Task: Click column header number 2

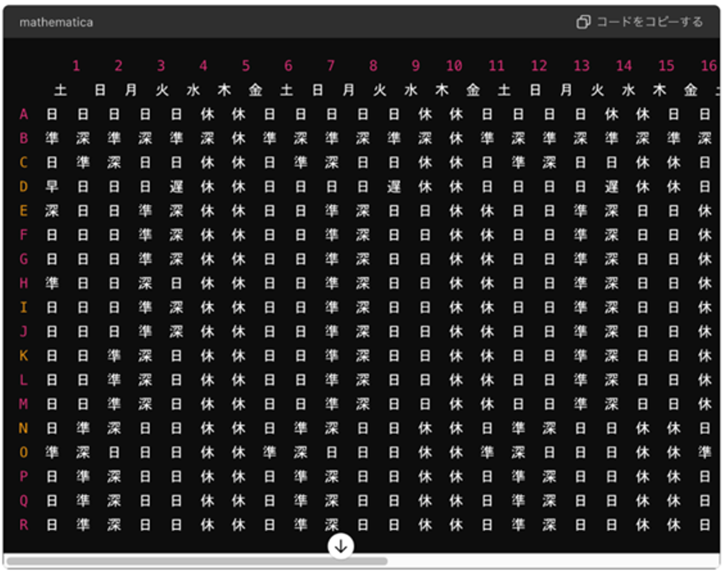Action: point(118,66)
